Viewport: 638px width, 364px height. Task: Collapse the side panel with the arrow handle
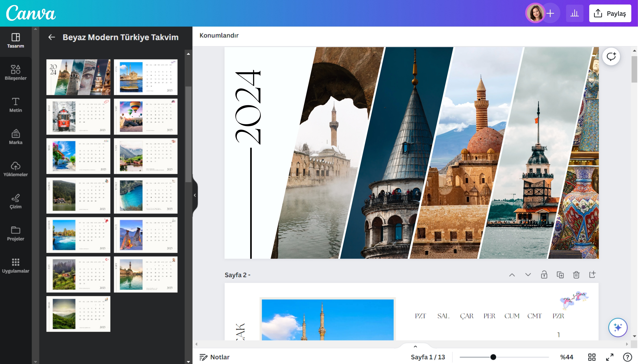[x=195, y=195]
